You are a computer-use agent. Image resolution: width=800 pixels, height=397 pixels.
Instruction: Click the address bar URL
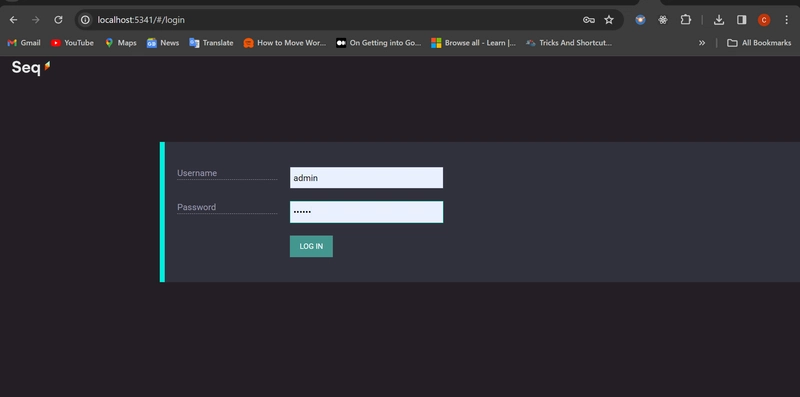(141, 20)
